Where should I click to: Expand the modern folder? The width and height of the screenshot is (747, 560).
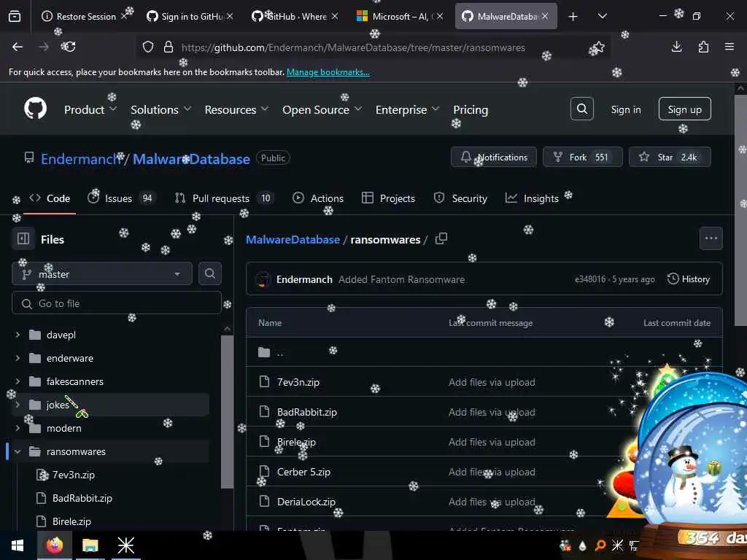(x=18, y=428)
